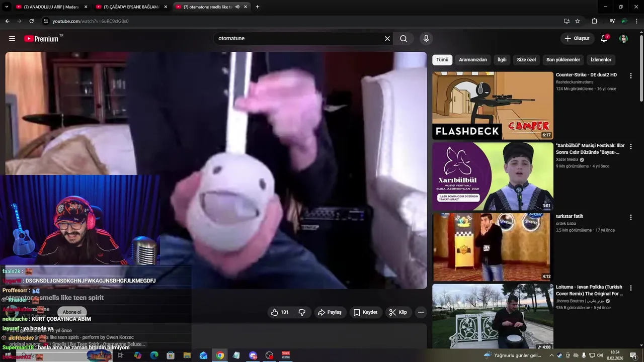This screenshot has width=644, height=362.
Task: Open options menu for Loituma Ievan Polkka video
Action: 630,288
